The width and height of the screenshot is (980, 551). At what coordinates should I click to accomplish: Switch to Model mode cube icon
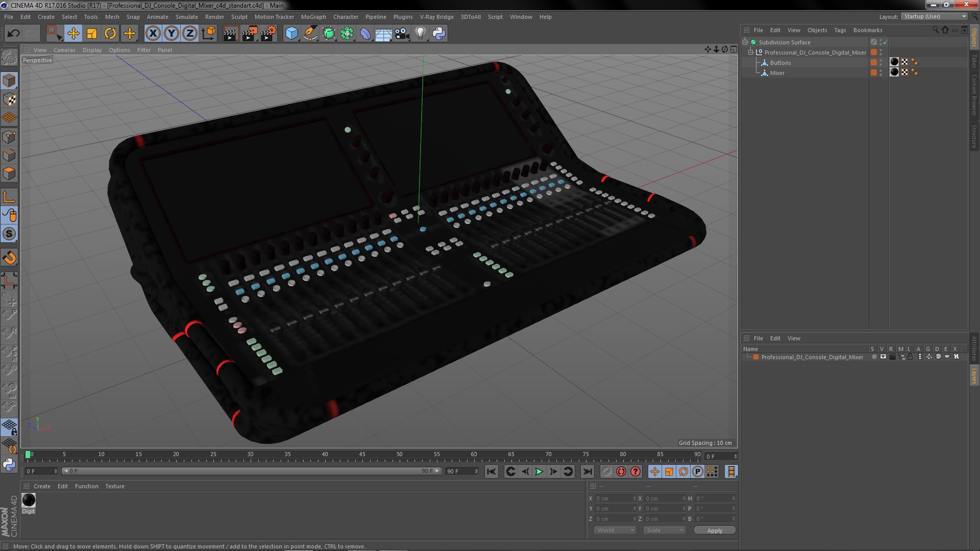[9, 81]
